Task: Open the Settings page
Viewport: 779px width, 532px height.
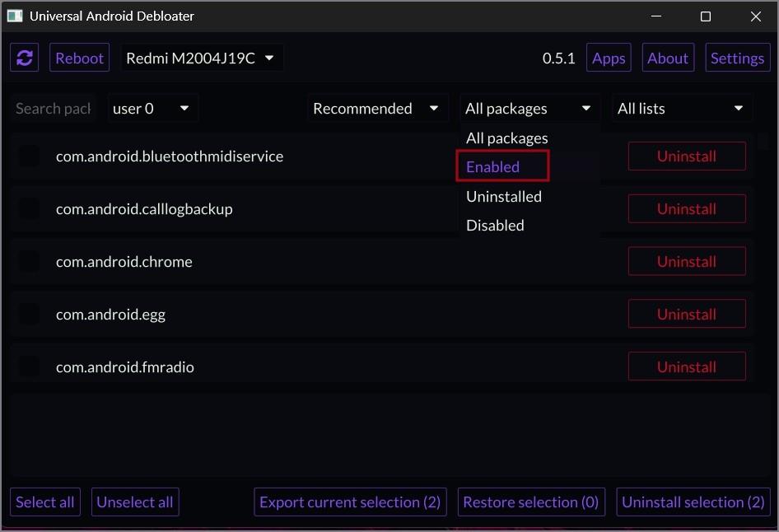Action: point(737,58)
